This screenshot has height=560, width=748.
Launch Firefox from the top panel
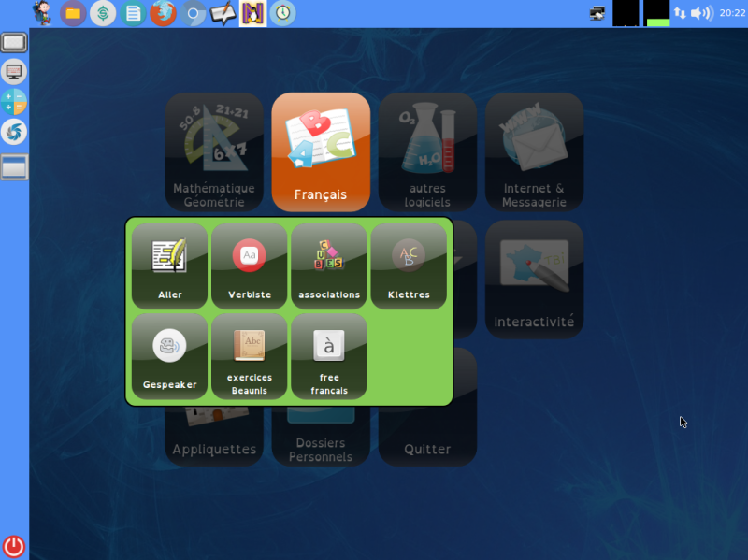[x=163, y=13]
